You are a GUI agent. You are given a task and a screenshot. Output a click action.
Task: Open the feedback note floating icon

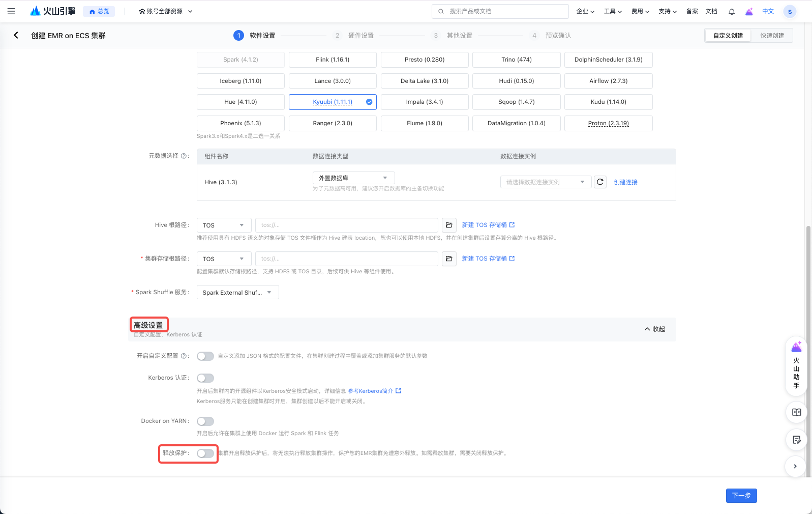click(x=796, y=440)
